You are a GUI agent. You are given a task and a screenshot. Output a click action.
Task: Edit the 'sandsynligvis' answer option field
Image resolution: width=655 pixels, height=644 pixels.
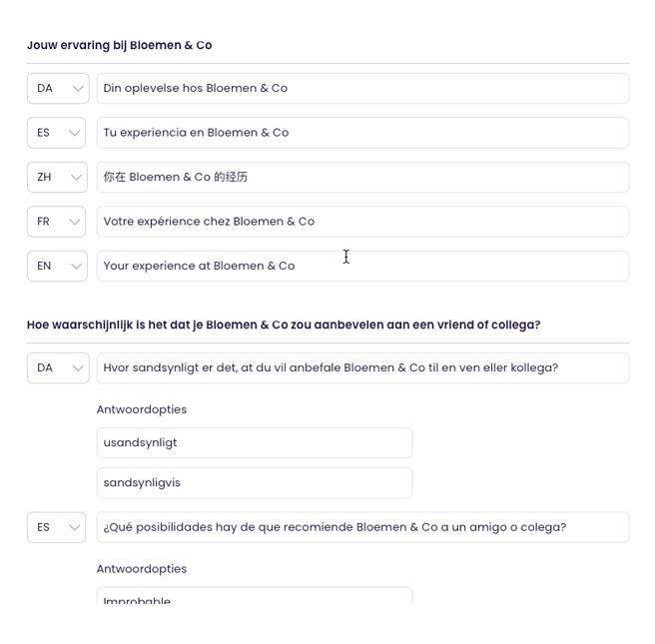255,482
